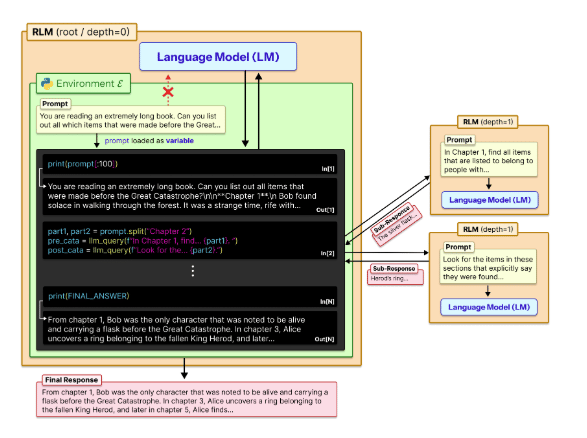Image resolution: width=587 pixels, height=438 pixels.
Task: Click the Python logo icon beside Environment
Action: (x=47, y=83)
